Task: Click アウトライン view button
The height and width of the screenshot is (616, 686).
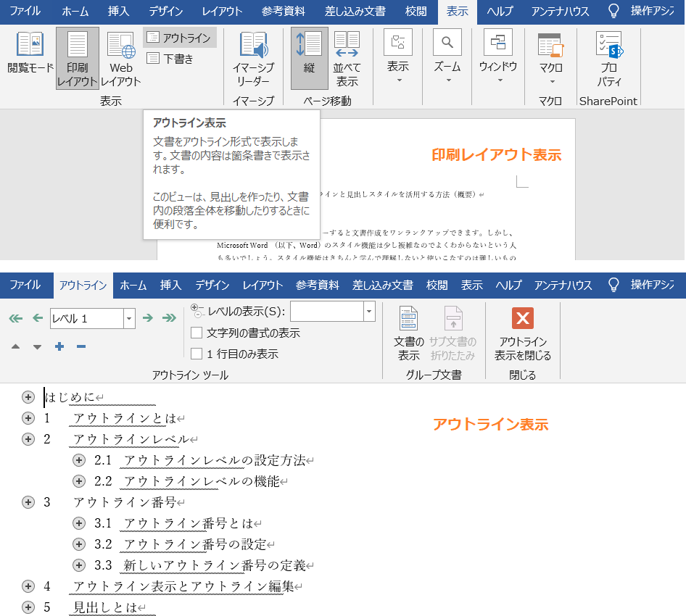Action: (180, 38)
